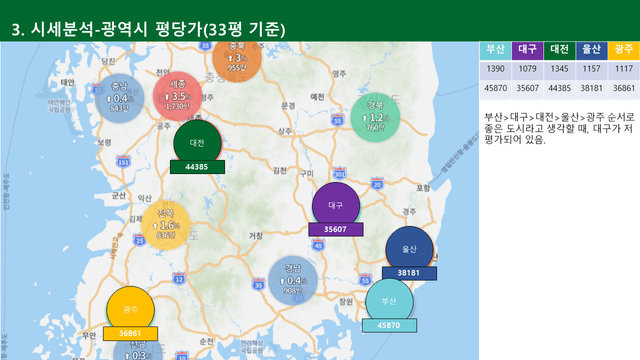Image resolution: width=640 pixels, height=360 pixels.
Task: Click the red 세종 3.5% bubble
Action: tap(178, 96)
